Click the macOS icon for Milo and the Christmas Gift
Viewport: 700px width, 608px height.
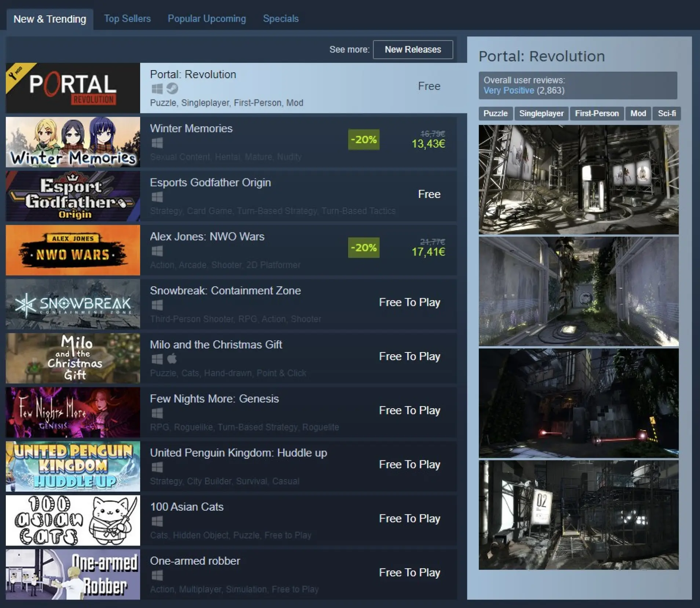[172, 359]
